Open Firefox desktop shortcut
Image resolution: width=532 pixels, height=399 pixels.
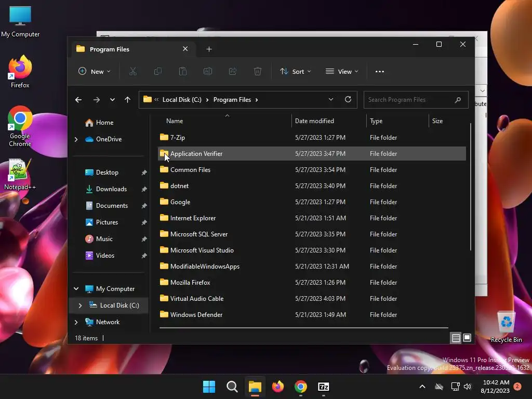coord(20,72)
